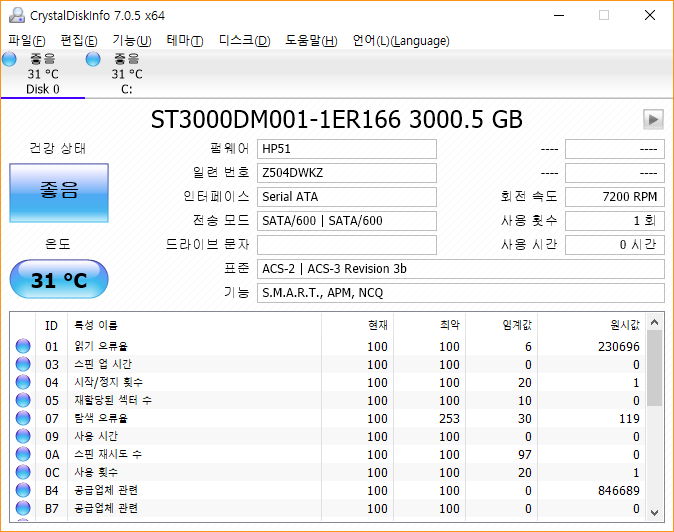
Task: Select the 시작/정지 횟수 attribute row
Action: point(328,382)
